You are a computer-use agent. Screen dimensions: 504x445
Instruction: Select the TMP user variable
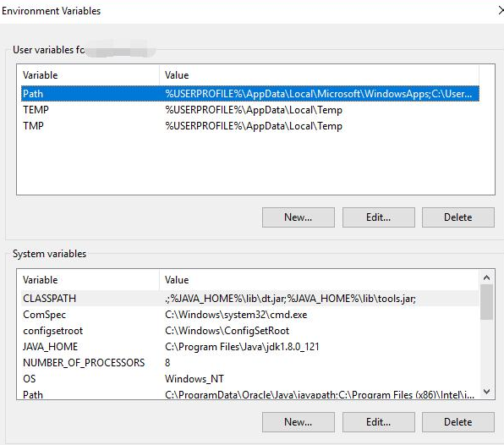(250, 126)
